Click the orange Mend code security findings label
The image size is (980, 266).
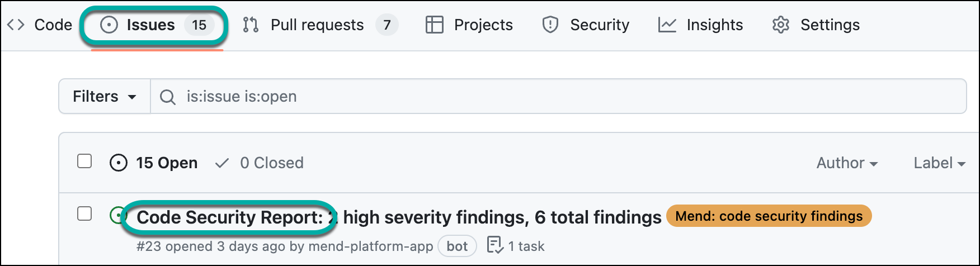click(x=769, y=216)
